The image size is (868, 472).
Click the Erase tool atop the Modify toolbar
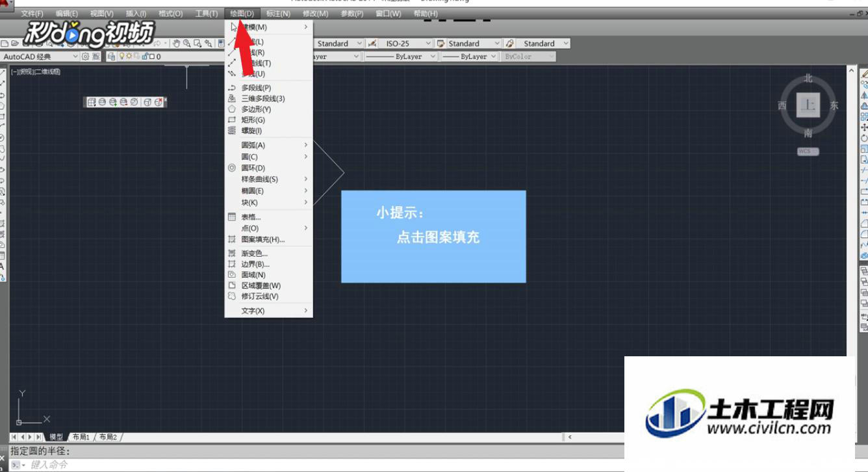tap(864, 74)
